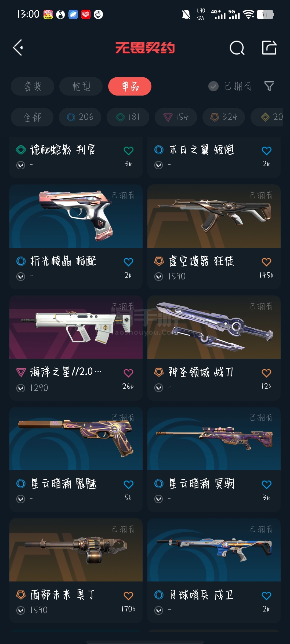Filter by blue tier 206 chip
The width and height of the screenshot is (290, 644).
pyautogui.click(x=80, y=117)
